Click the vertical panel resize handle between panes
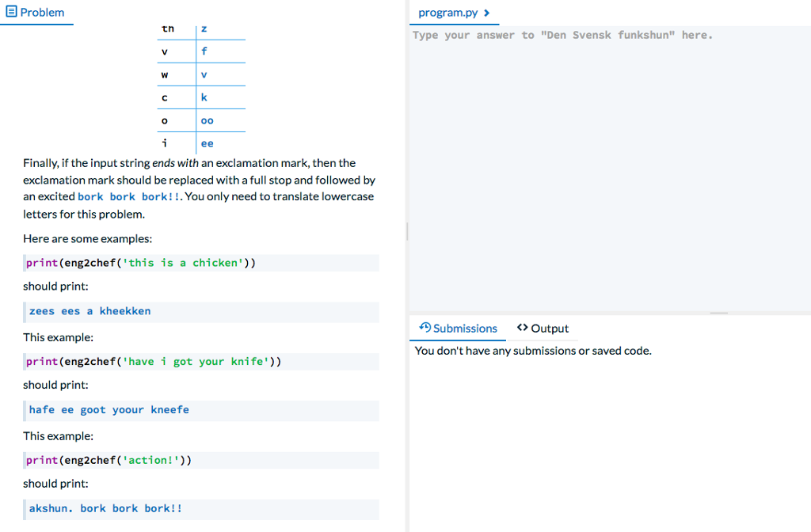This screenshot has width=811, height=532. coord(406,231)
